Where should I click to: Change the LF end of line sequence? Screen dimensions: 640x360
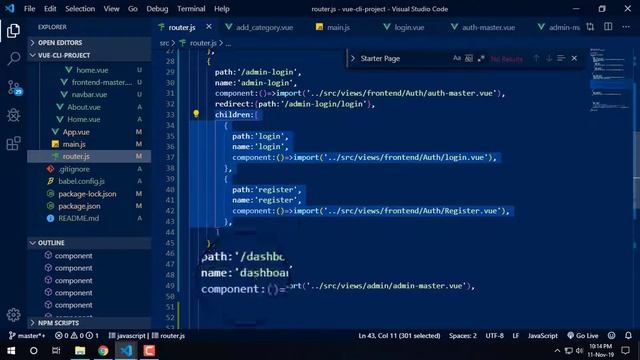point(516,336)
